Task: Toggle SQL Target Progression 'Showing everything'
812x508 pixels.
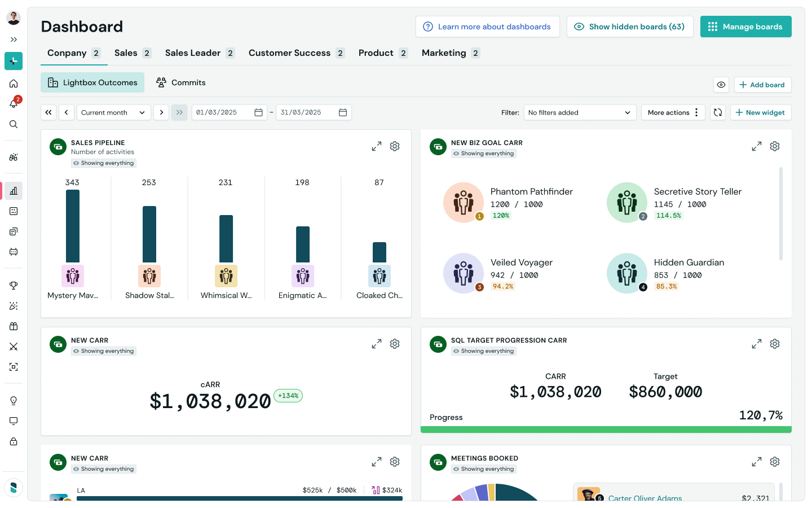Action: [484, 351]
